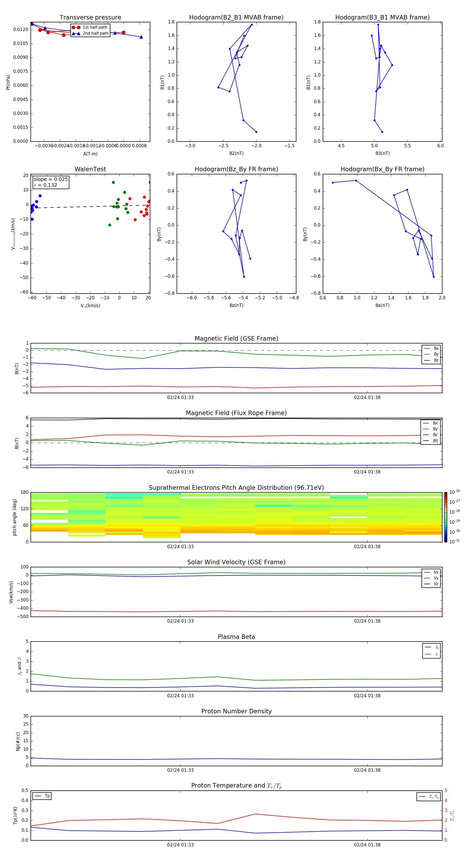Select the 'r = 0.132' annotation
This screenshot has height=868, width=473.
45,185
